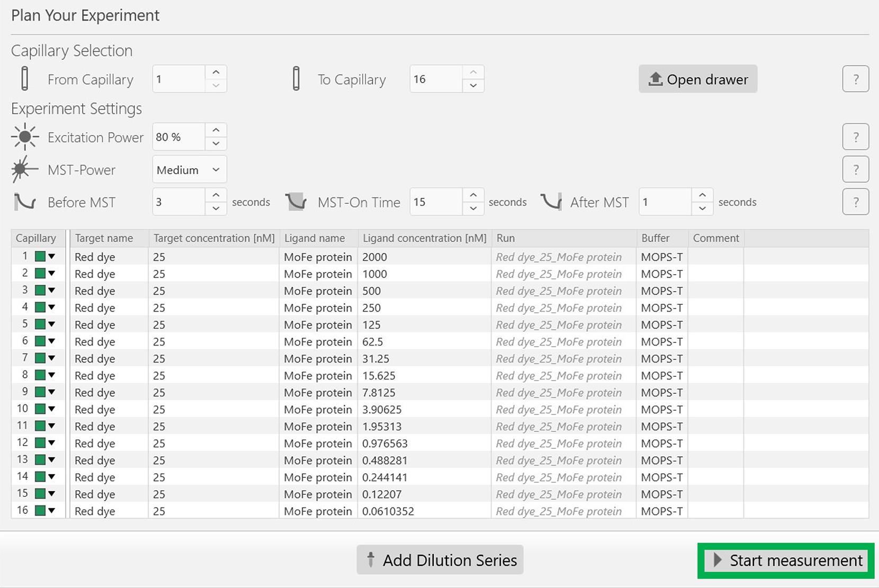Click capillary 7 green color swatch
This screenshot has height=588, width=879.
pyautogui.click(x=40, y=358)
